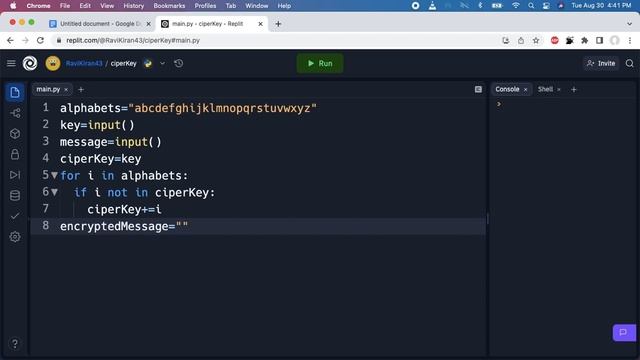The width and height of the screenshot is (640, 360).
Task: Collapse the for loop on line 5
Action: tap(54, 176)
